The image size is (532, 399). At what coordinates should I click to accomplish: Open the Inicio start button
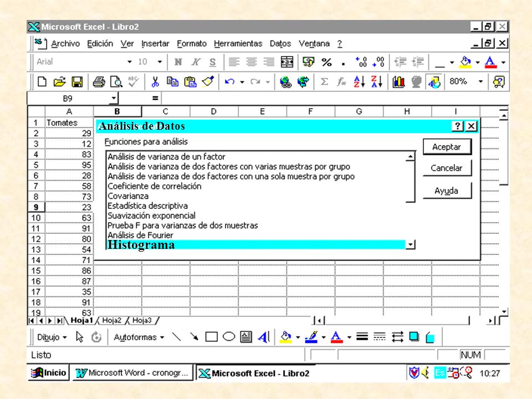click(x=49, y=373)
